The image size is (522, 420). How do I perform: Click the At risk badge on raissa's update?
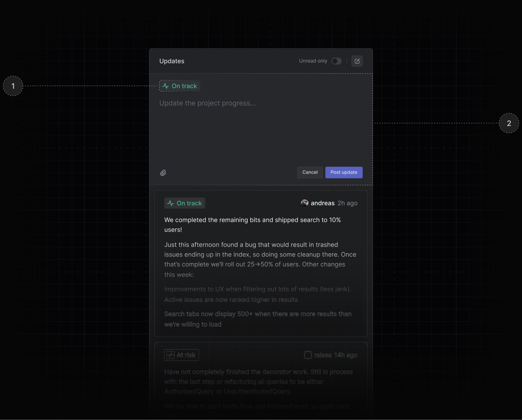[x=181, y=355]
